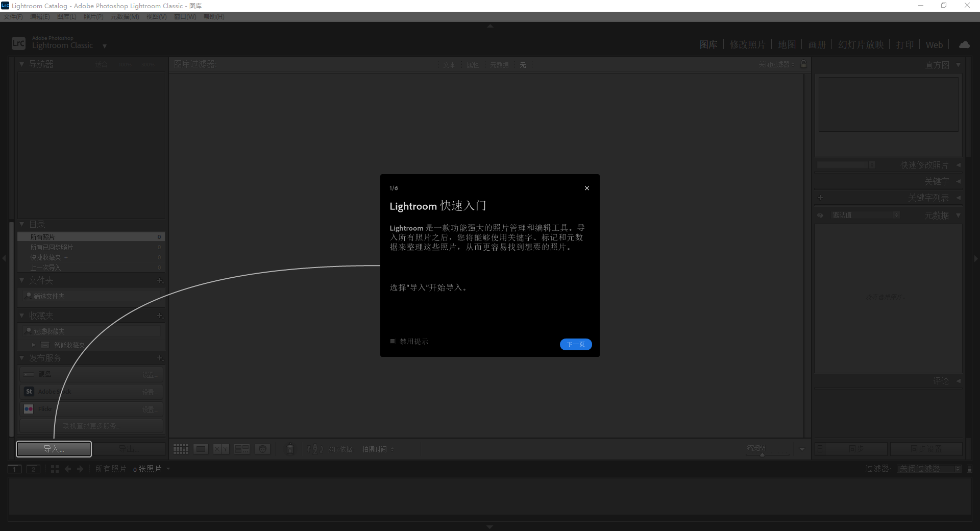Open the People view icon
The width and height of the screenshot is (980, 531).
[263, 449]
